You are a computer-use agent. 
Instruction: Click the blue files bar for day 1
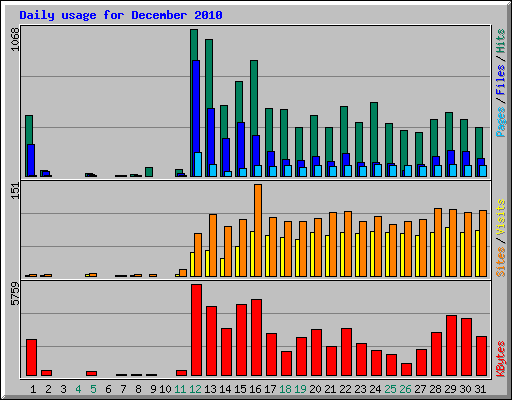(x=31, y=160)
